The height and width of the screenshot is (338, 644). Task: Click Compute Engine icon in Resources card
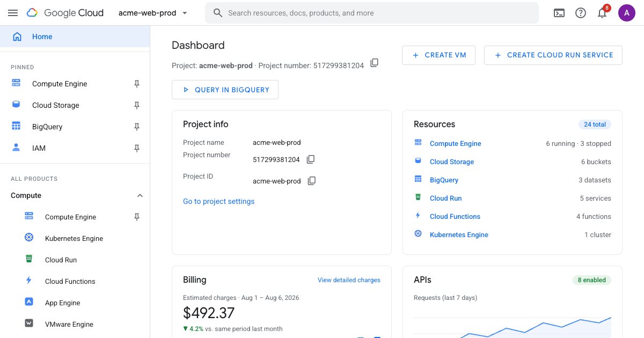[x=418, y=143]
